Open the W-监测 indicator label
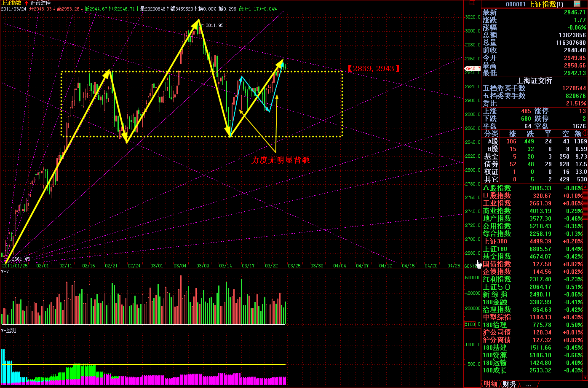Image resolution: width=588 pixels, height=388 pixels. (8, 331)
